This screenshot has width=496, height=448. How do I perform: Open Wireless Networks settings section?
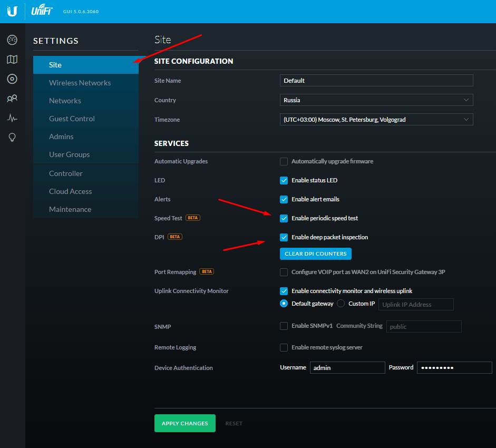pos(80,83)
